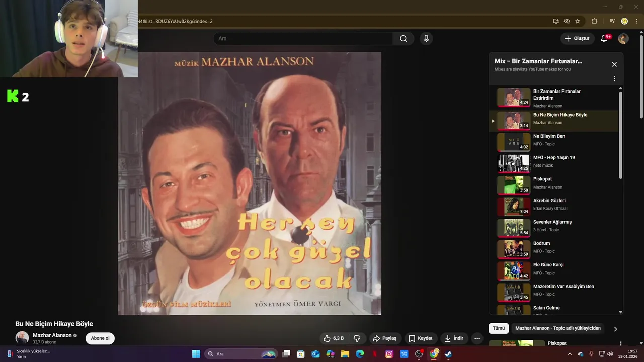Screen dimensions: 644x362
Task: Play Bodrum by MFÖ
Action: [553, 249]
